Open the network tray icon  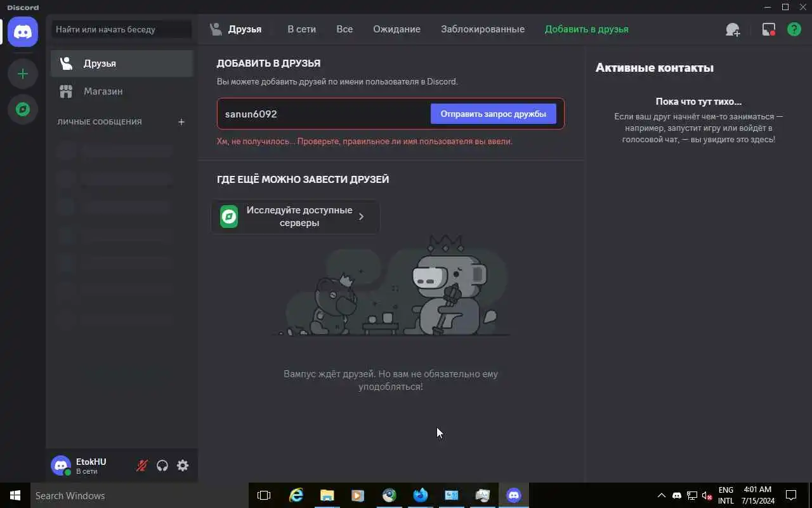click(692, 495)
